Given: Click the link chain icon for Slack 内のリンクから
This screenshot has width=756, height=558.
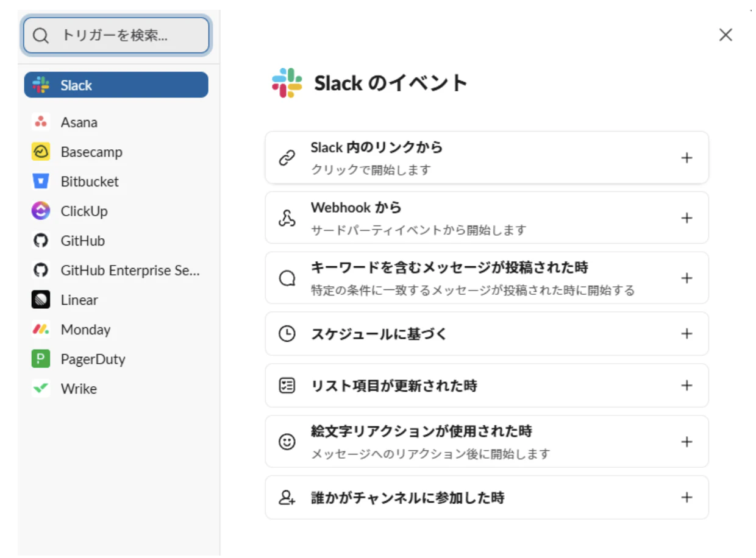Looking at the screenshot, I should pyautogui.click(x=287, y=158).
